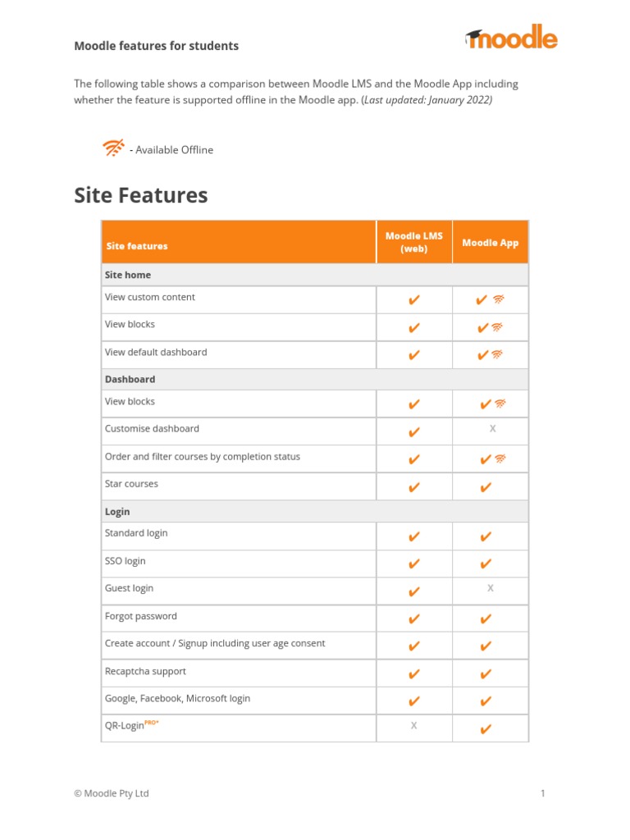Click the Moodle App checkmark for Star courses
Viewport: 630px width, 840px height.
point(486,487)
